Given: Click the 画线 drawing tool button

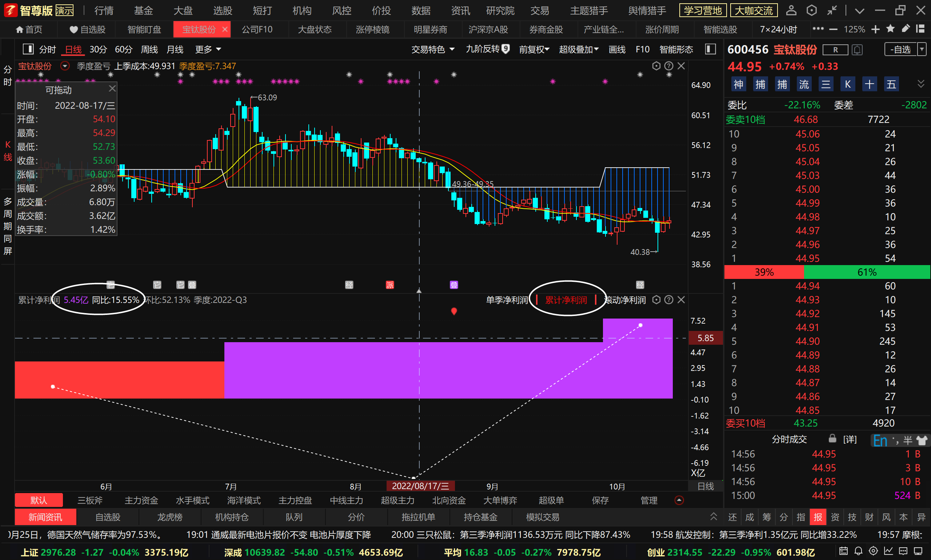Looking at the screenshot, I should click(x=617, y=49).
